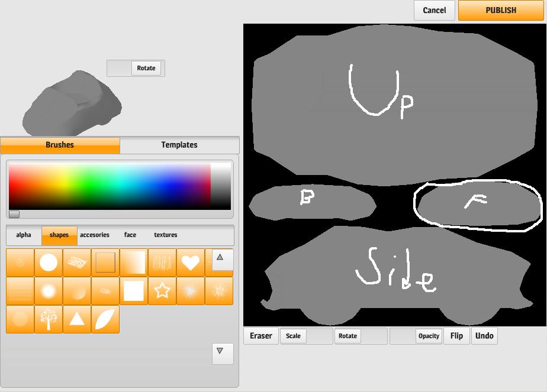Choose the heart shape brush
The width and height of the screenshot is (547, 392).
coord(191,263)
